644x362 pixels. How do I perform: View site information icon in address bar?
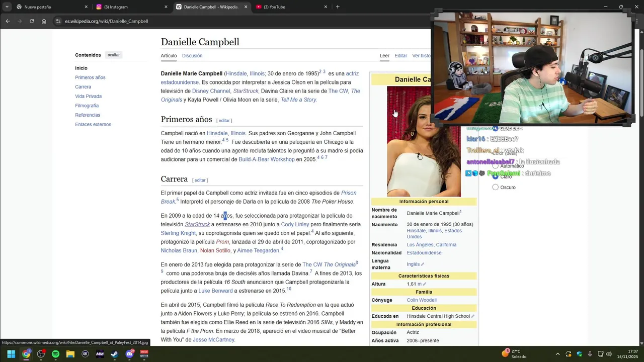(x=58, y=21)
